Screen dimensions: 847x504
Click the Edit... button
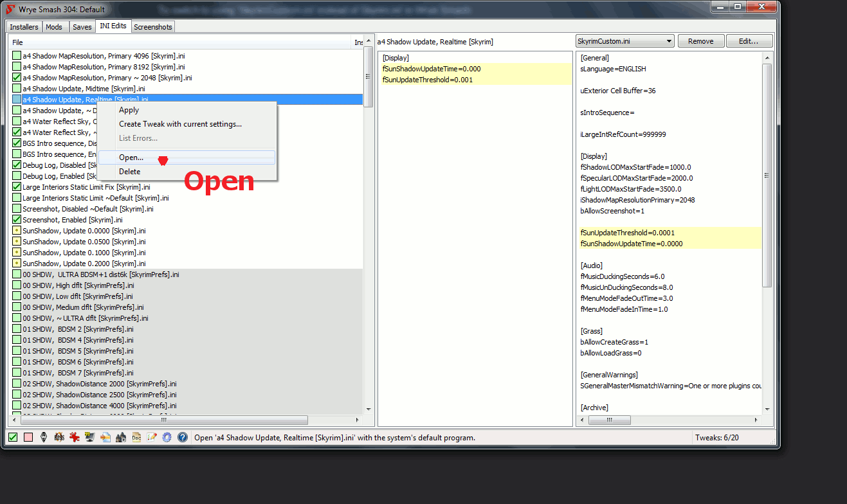[749, 41]
